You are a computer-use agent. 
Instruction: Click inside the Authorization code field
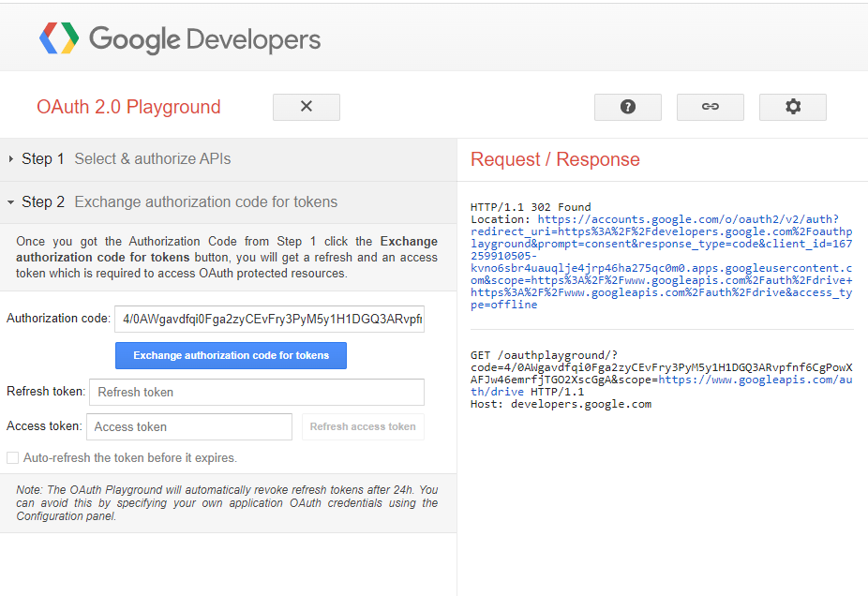coord(269,319)
